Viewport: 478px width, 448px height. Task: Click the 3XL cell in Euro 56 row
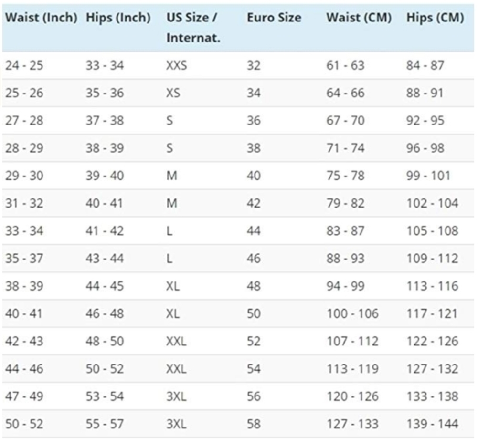click(176, 396)
